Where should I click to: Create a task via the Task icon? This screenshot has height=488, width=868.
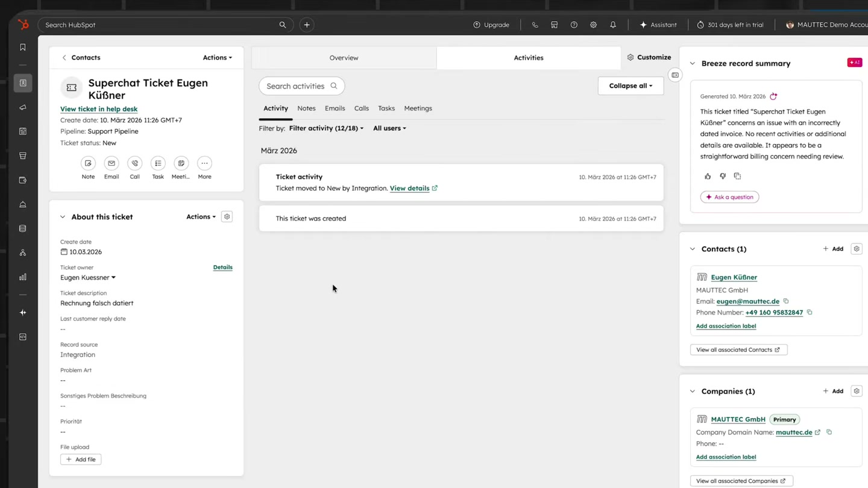[x=157, y=163]
